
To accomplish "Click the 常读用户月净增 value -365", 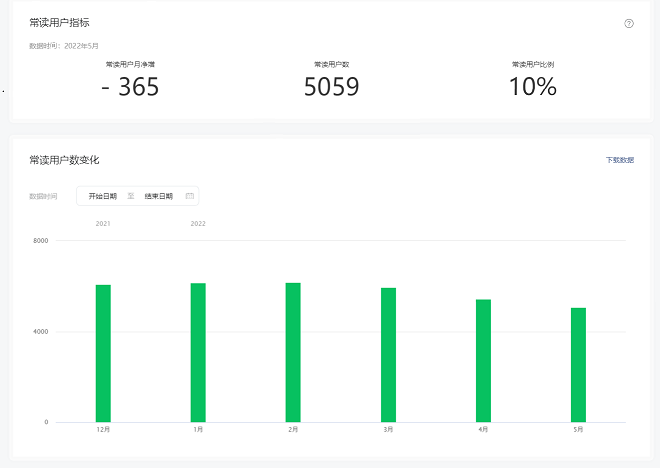I will point(130,87).
